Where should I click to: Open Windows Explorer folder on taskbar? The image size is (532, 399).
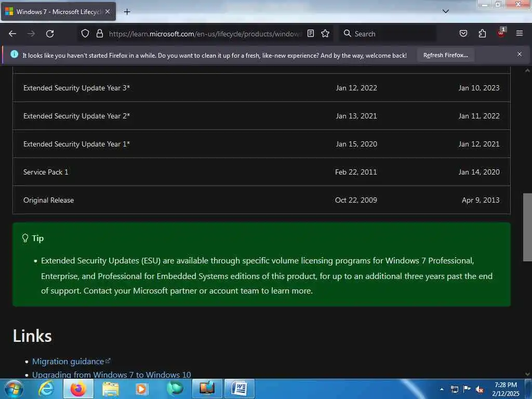coord(111,389)
